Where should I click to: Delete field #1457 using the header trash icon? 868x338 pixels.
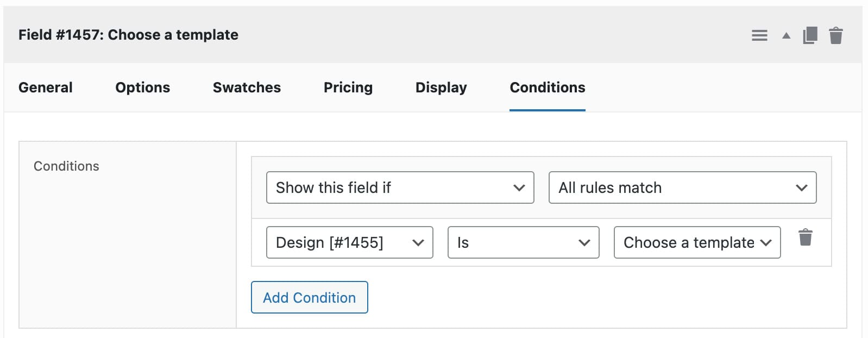coord(836,35)
